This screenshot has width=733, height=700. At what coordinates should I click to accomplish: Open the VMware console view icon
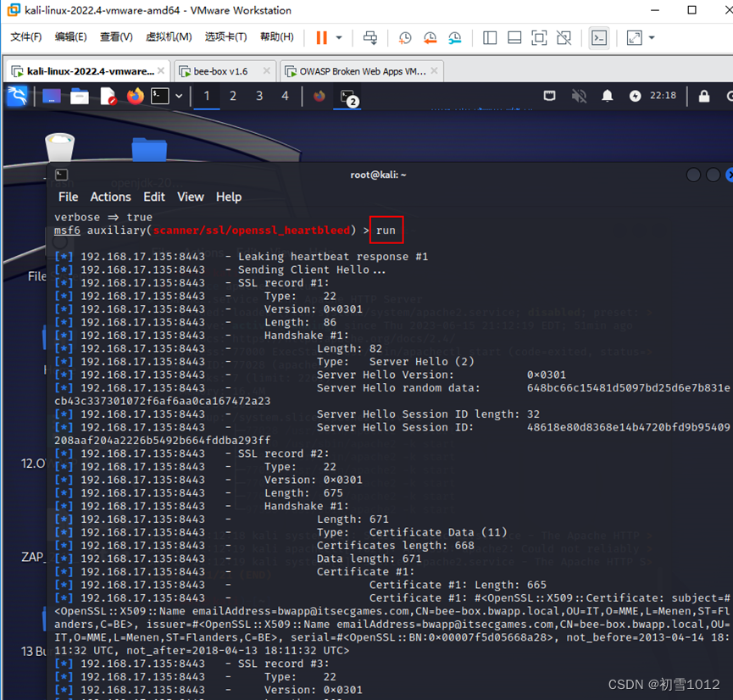[x=599, y=38]
